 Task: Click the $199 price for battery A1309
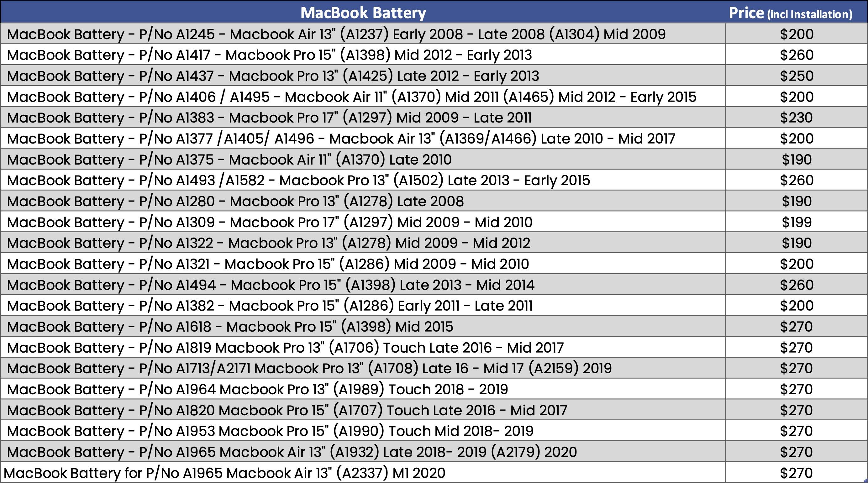[x=797, y=222]
